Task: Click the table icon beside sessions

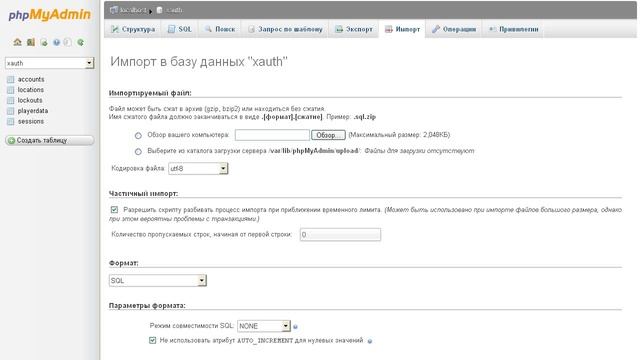Action: tap(11, 122)
